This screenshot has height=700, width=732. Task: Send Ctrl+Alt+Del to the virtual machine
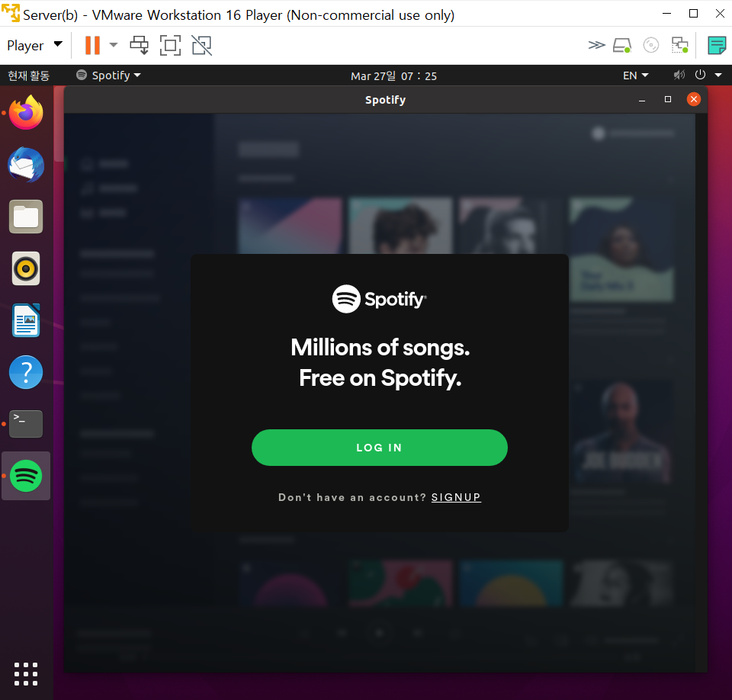[139, 45]
